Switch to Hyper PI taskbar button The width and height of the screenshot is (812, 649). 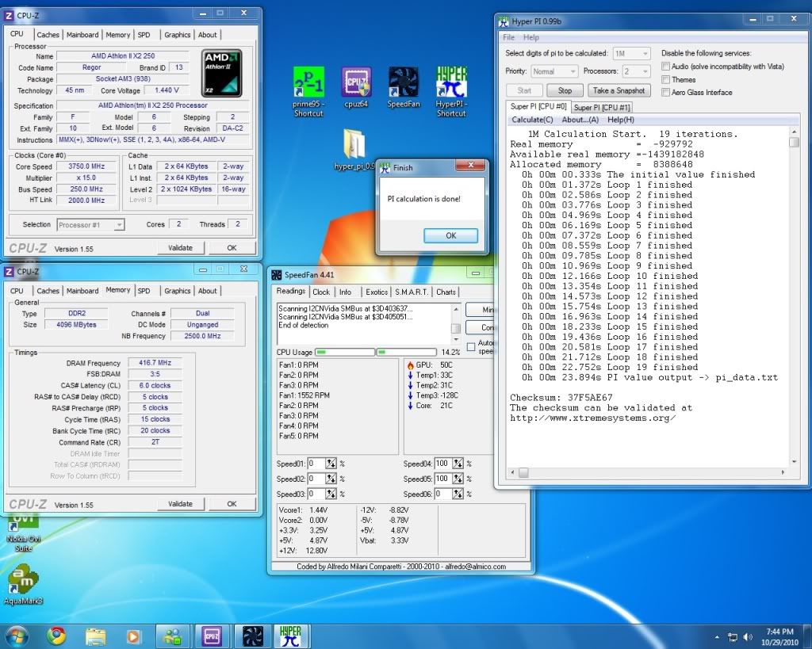click(x=290, y=636)
